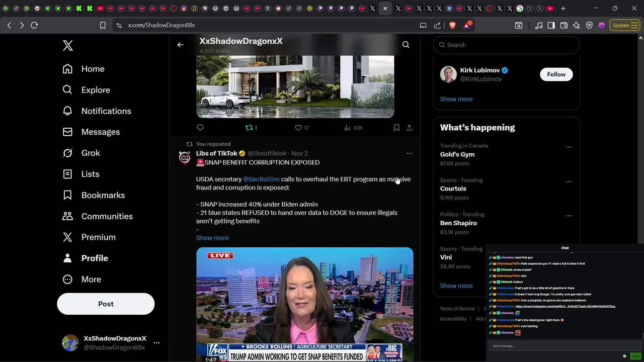Expand the More menu in the sidebar
The height and width of the screenshot is (362, 644).
[x=82, y=279]
